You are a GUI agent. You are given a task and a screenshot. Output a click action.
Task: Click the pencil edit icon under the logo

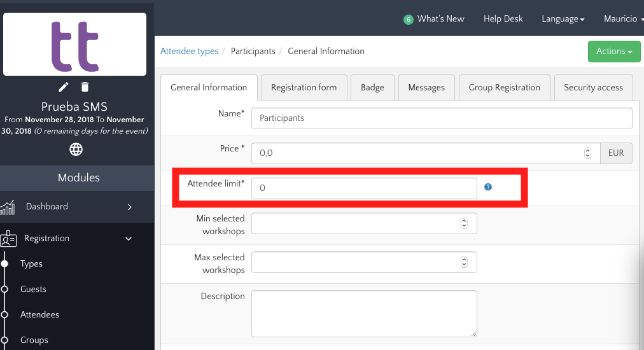point(64,87)
